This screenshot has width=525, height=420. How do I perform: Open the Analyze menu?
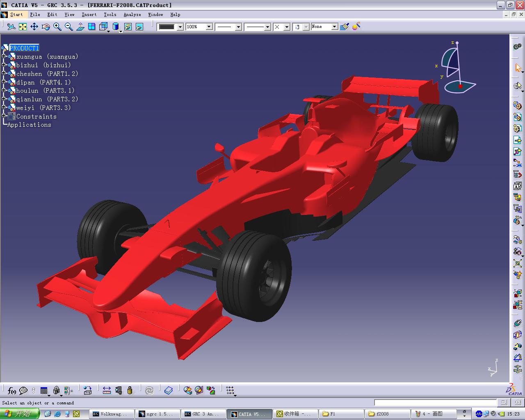tap(132, 14)
